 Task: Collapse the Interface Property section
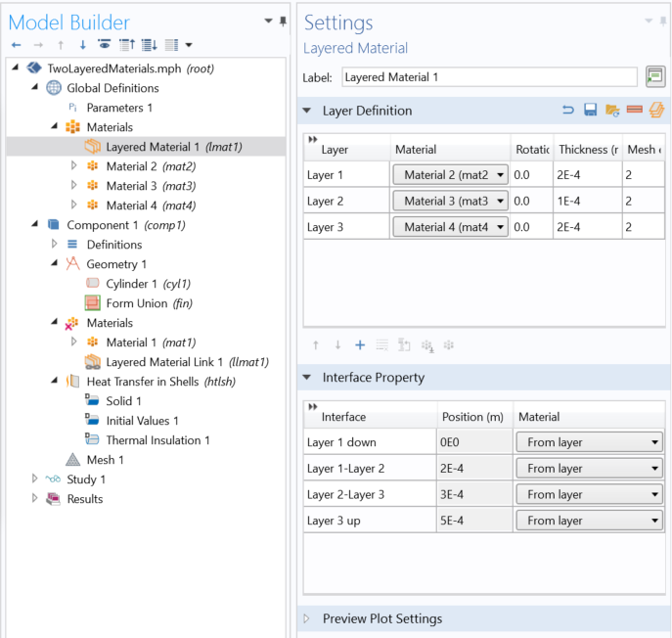pos(307,378)
